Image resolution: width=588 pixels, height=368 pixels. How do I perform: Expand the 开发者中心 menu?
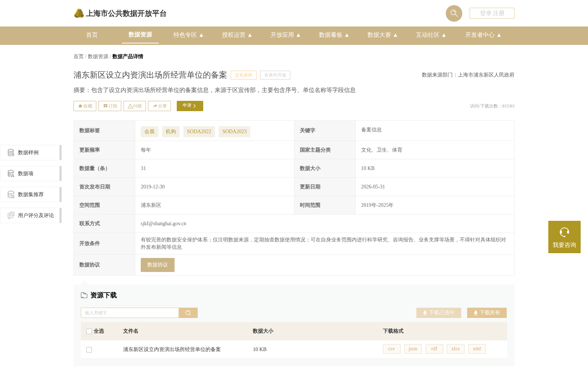[x=483, y=35]
